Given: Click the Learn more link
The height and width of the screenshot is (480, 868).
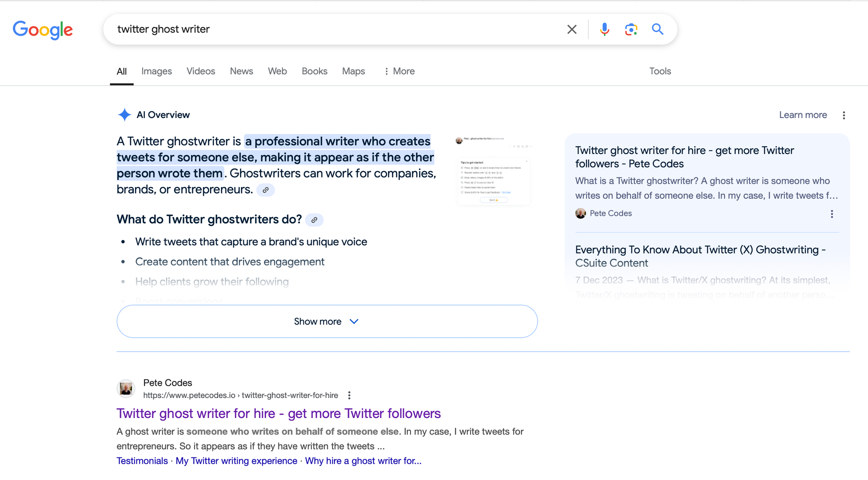Looking at the screenshot, I should tap(802, 115).
